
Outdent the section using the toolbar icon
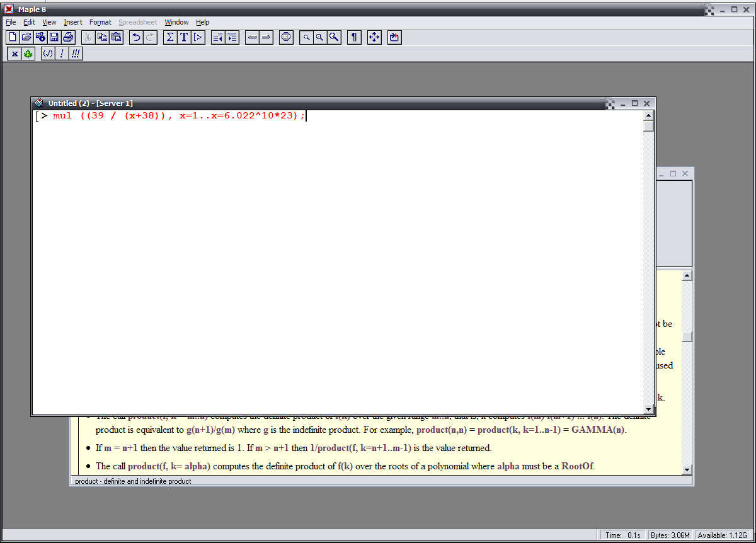coord(218,38)
